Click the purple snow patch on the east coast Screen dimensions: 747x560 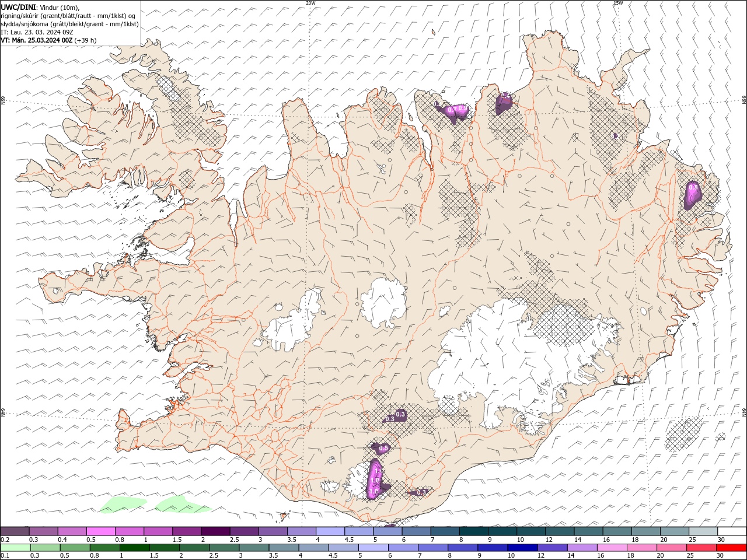(x=693, y=195)
